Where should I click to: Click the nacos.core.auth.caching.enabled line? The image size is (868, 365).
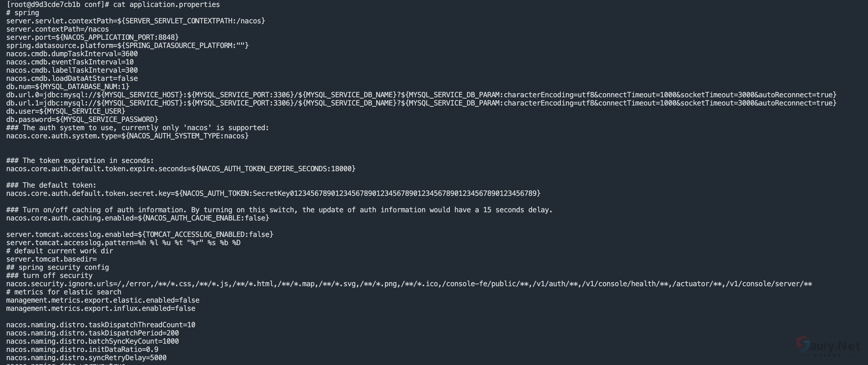click(x=137, y=218)
